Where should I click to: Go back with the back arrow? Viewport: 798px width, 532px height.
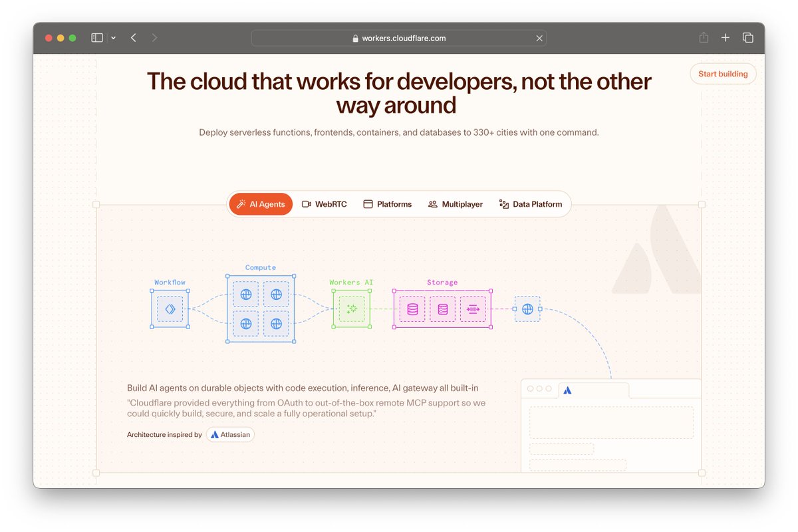(134, 38)
